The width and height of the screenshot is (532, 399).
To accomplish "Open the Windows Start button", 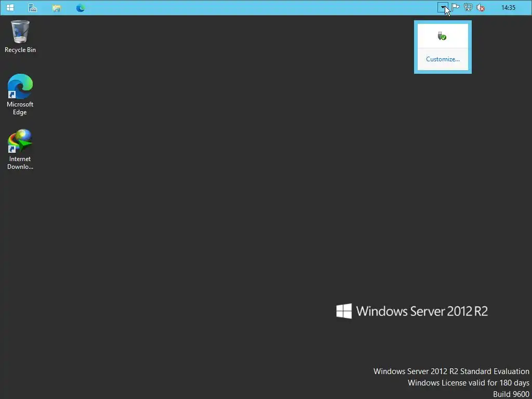I will click(x=10, y=7).
